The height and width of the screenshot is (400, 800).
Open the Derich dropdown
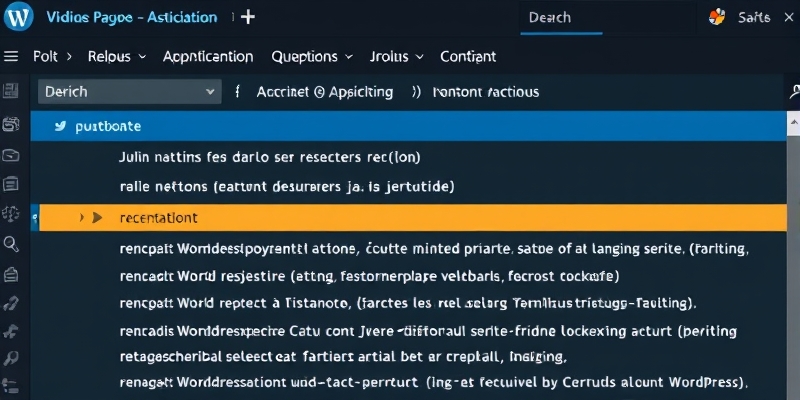130,92
